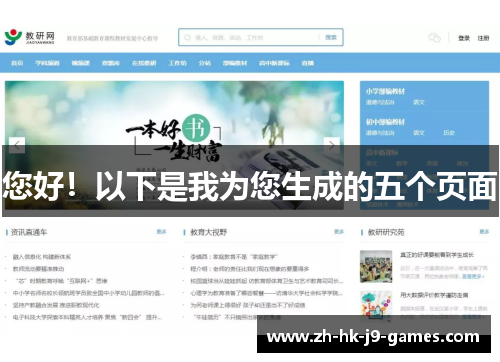Open the 资源库 nav item

coord(111,63)
